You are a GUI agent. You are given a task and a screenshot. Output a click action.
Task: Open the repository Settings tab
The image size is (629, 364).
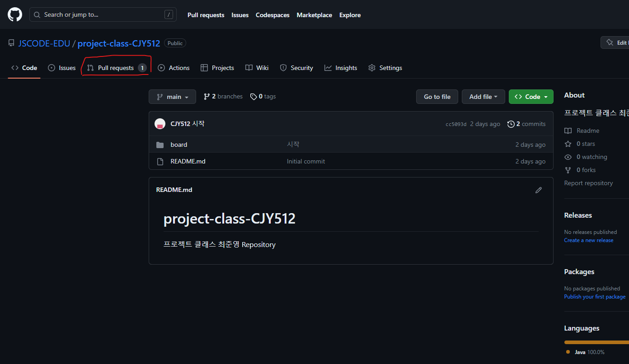385,68
